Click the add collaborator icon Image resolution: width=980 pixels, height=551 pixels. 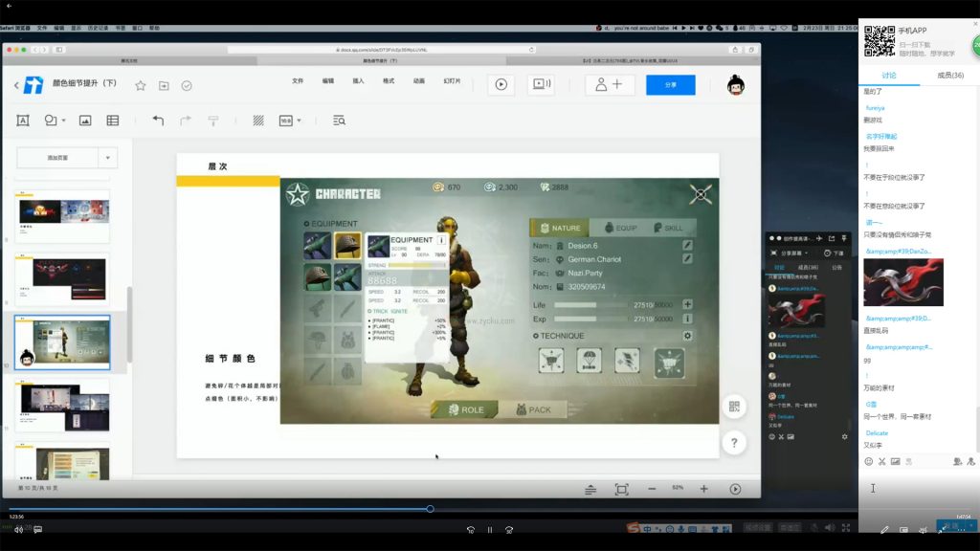[x=610, y=84]
